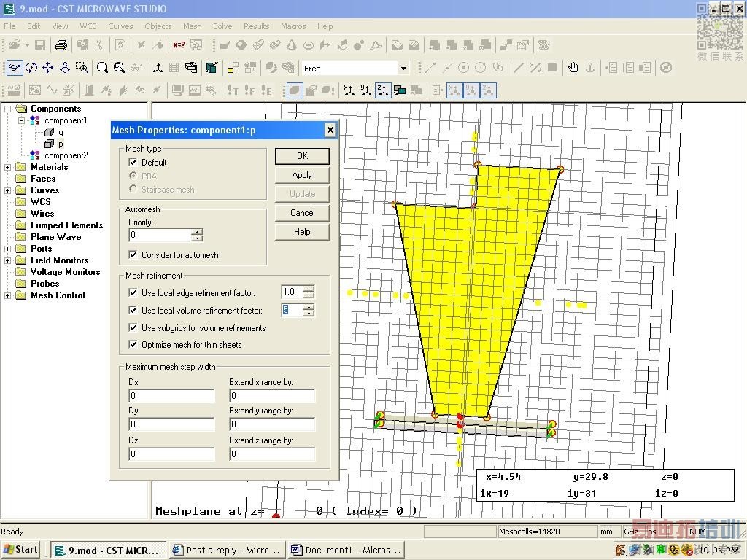Screen dimensions: 747x560
Task: Activate the Pan view tool
Action: pyautogui.click(x=48, y=68)
